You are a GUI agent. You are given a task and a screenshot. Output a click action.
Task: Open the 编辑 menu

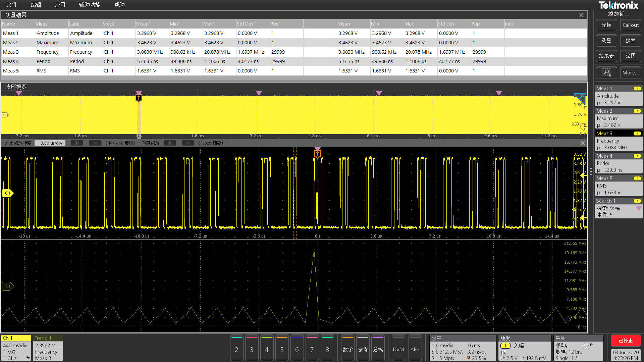click(x=36, y=5)
